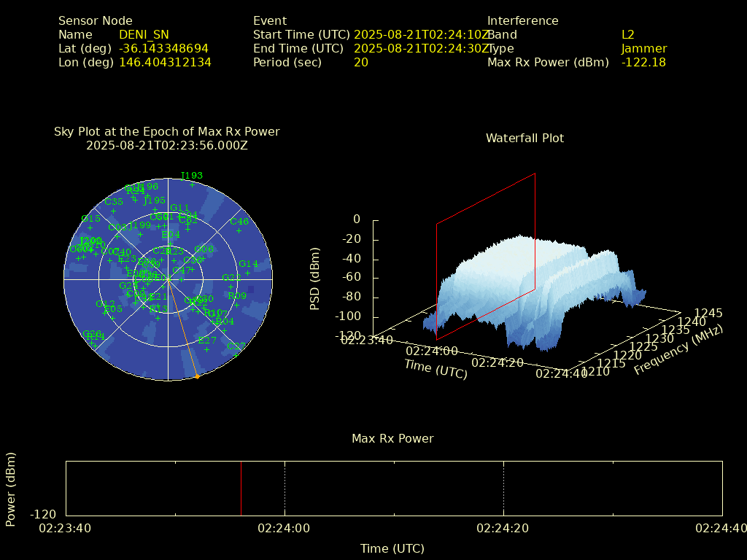Click the event period value 20
Screen dimensions: 747x560
click(x=360, y=62)
